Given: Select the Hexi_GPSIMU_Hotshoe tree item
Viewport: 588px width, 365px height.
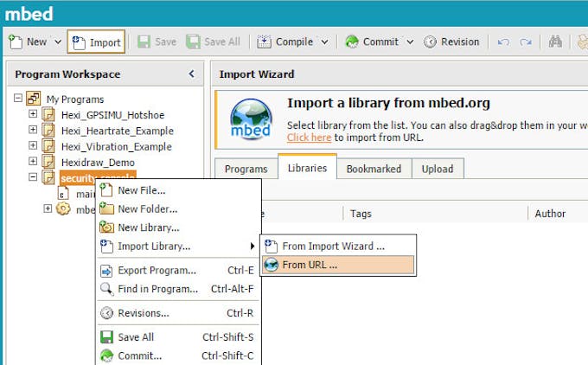Looking at the screenshot, I should tap(112, 115).
